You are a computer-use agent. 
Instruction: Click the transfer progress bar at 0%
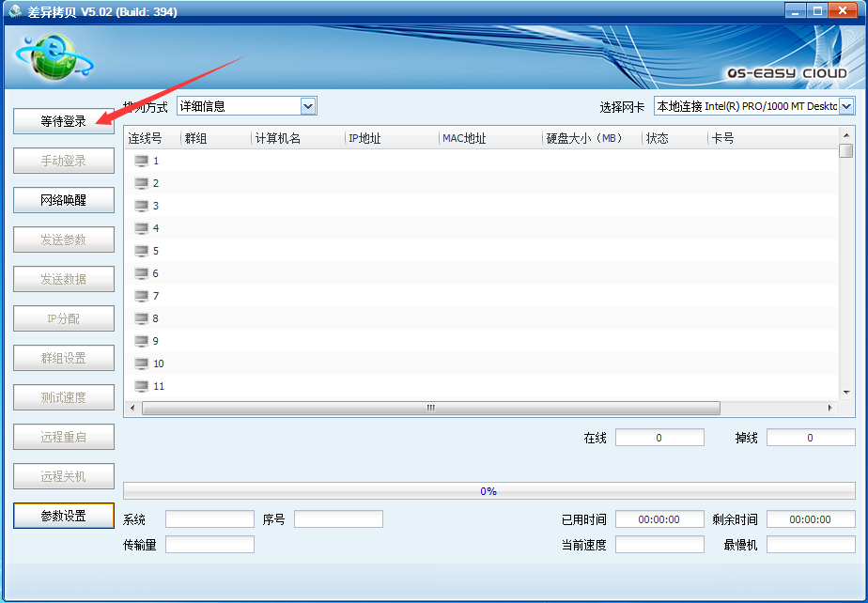488,491
